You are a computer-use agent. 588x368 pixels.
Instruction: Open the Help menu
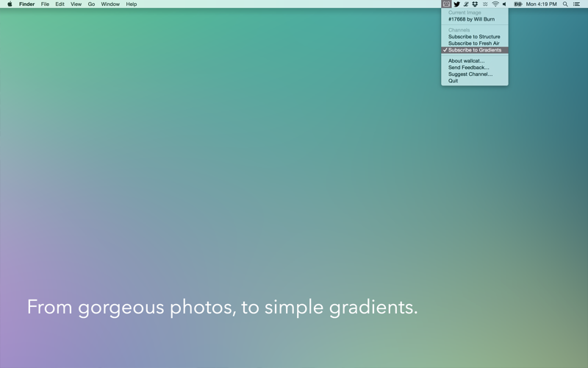coord(132,4)
